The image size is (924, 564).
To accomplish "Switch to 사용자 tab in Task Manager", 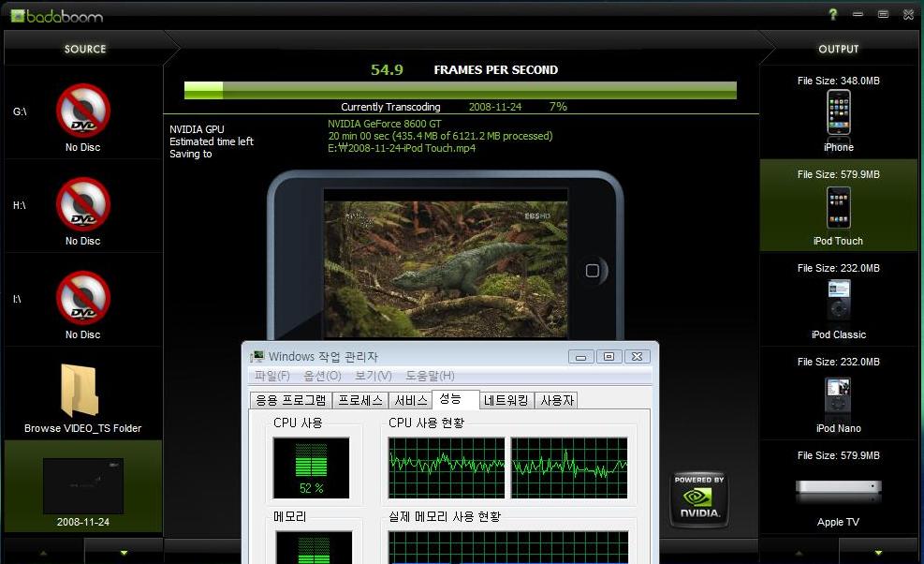I will point(556,401).
